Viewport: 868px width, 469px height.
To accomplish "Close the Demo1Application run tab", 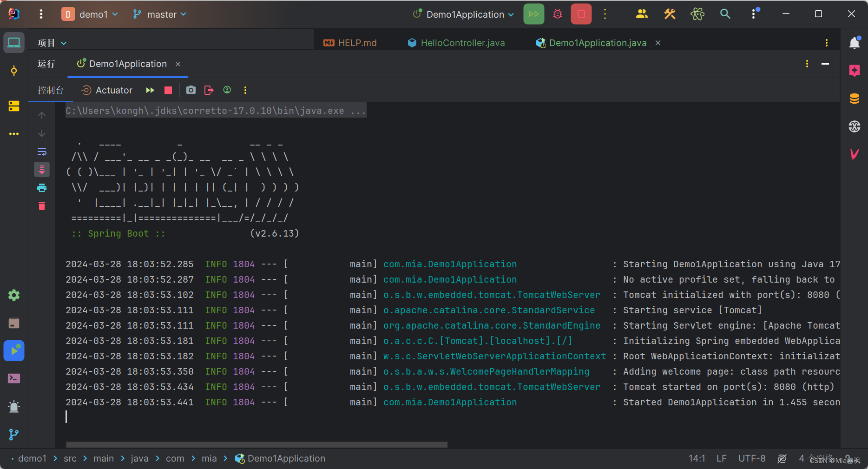I will 178,64.
